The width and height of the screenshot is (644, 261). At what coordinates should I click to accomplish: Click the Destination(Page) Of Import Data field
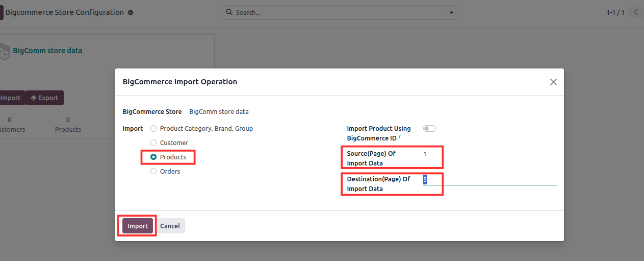pyautogui.click(x=490, y=179)
